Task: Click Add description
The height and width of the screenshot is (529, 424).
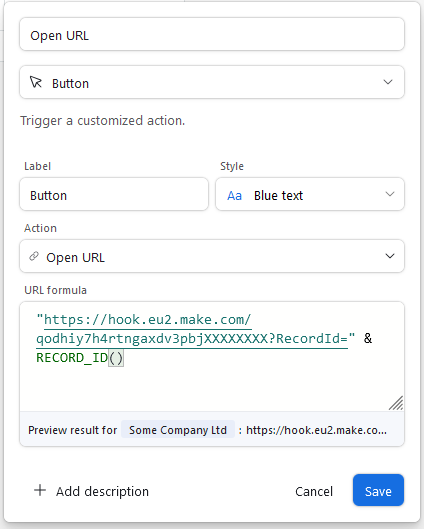Action: [x=102, y=492]
